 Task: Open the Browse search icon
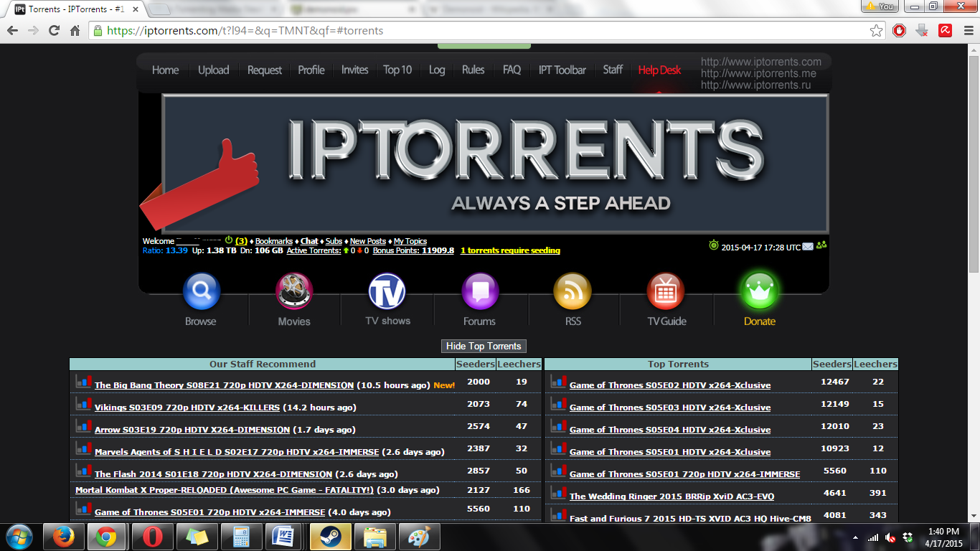pyautogui.click(x=201, y=290)
